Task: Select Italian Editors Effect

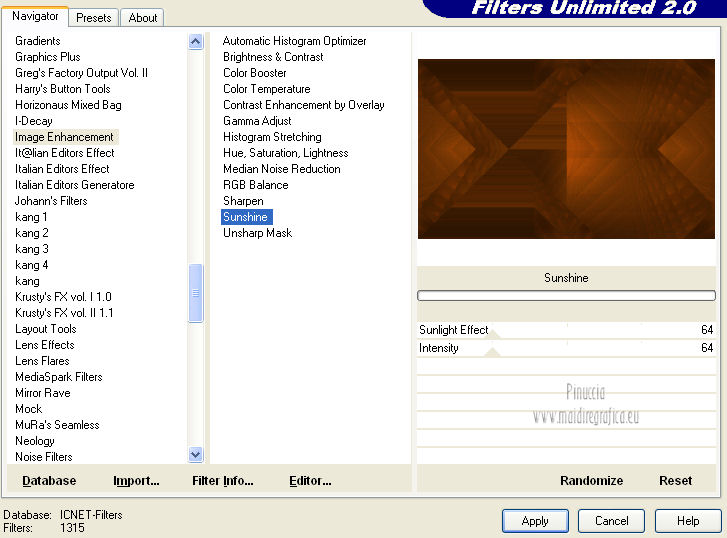Action: click(x=62, y=169)
